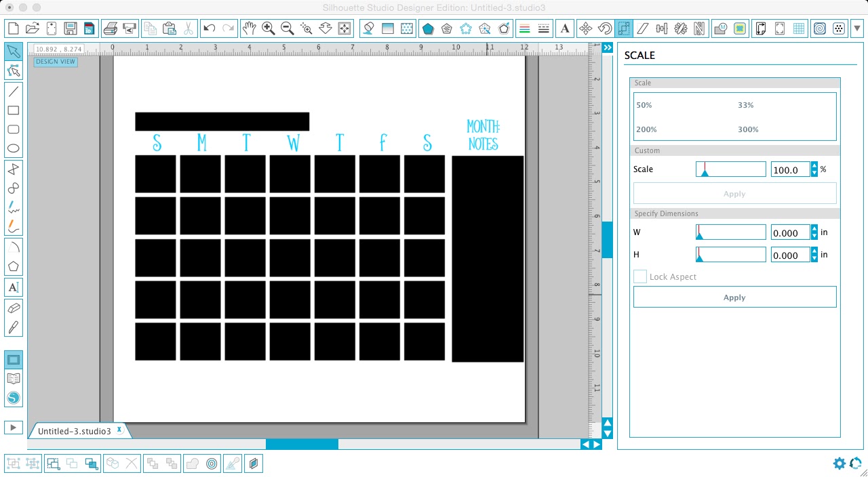
Task: Close the Untitled-3.studio3 tab
Action: point(119,430)
